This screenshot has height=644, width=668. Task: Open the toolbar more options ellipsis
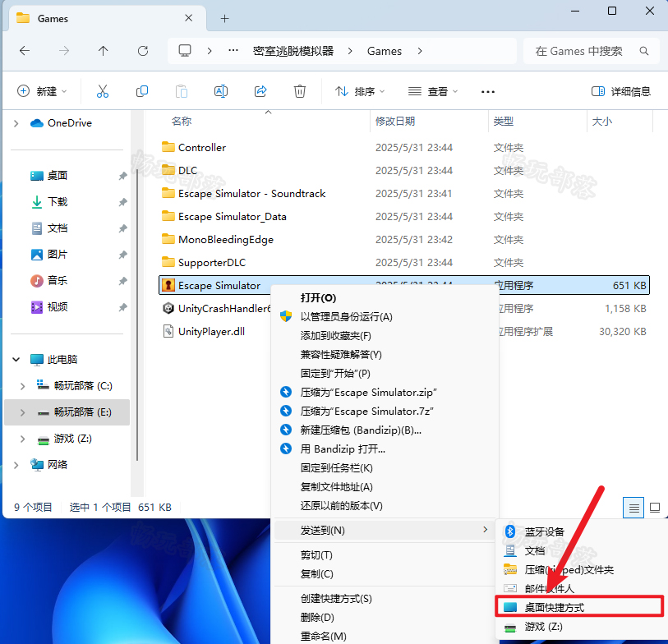pyautogui.click(x=488, y=91)
